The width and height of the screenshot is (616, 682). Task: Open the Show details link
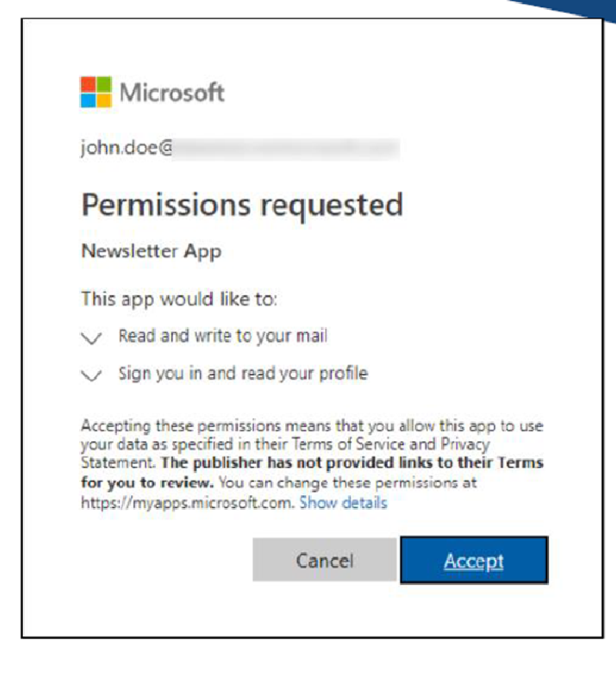pos(343,503)
